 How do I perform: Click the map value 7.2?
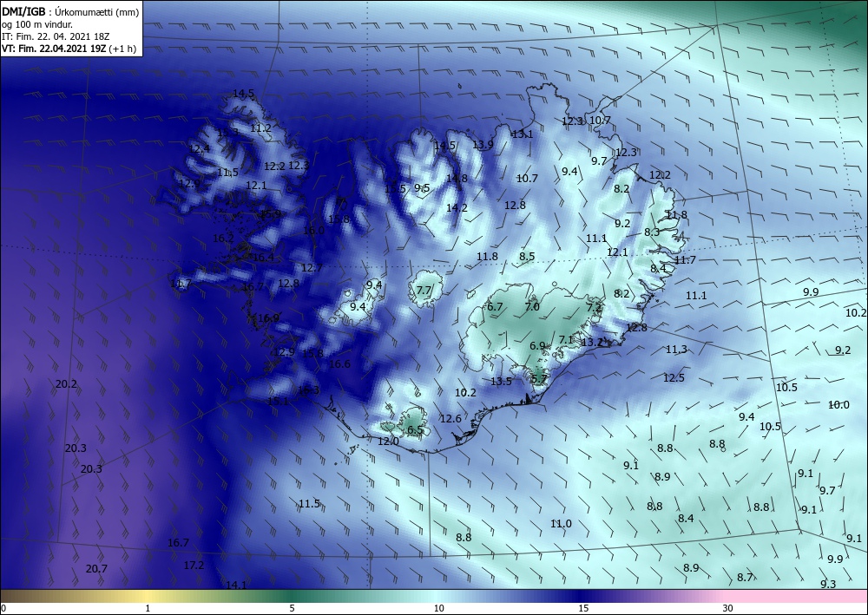[594, 307]
